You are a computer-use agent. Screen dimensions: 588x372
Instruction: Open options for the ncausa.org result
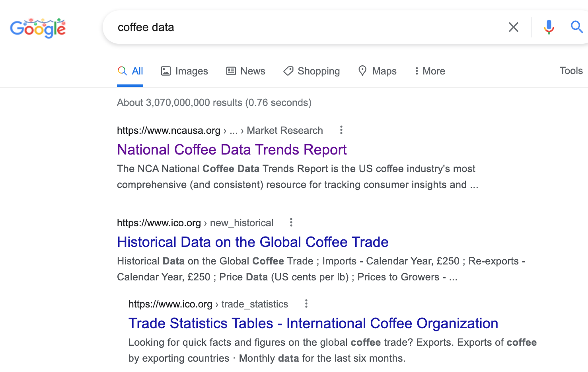coord(341,130)
